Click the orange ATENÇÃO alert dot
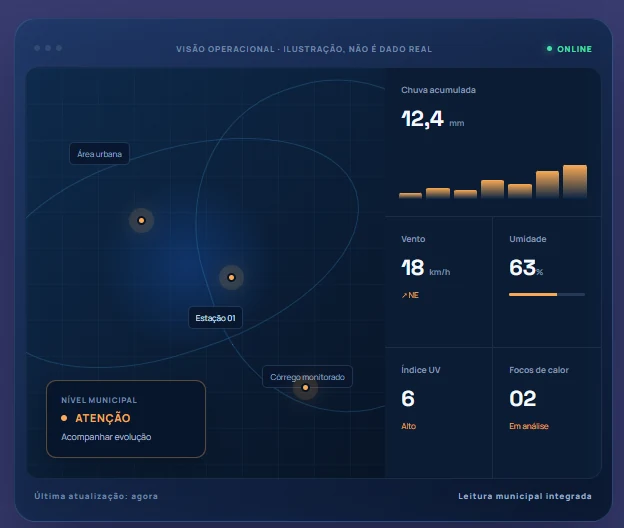This screenshot has width=624, height=528. pyautogui.click(x=64, y=418)
